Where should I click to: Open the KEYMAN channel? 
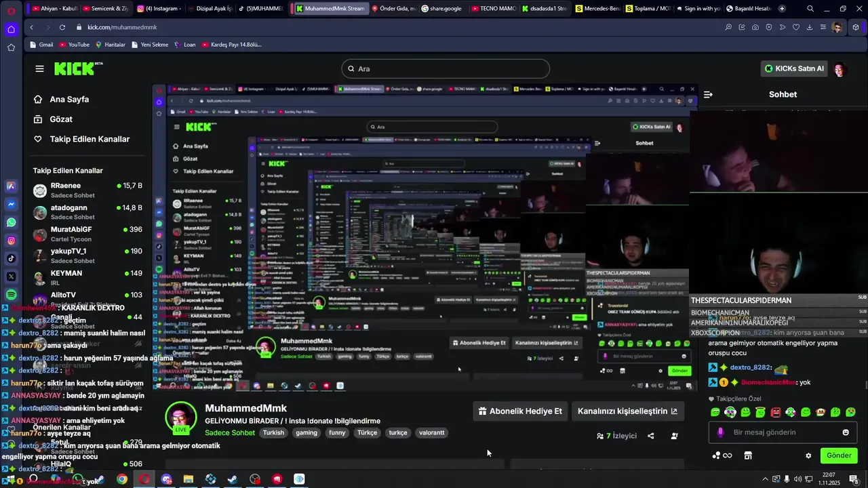pyautogui.click(x=88, y=277)
